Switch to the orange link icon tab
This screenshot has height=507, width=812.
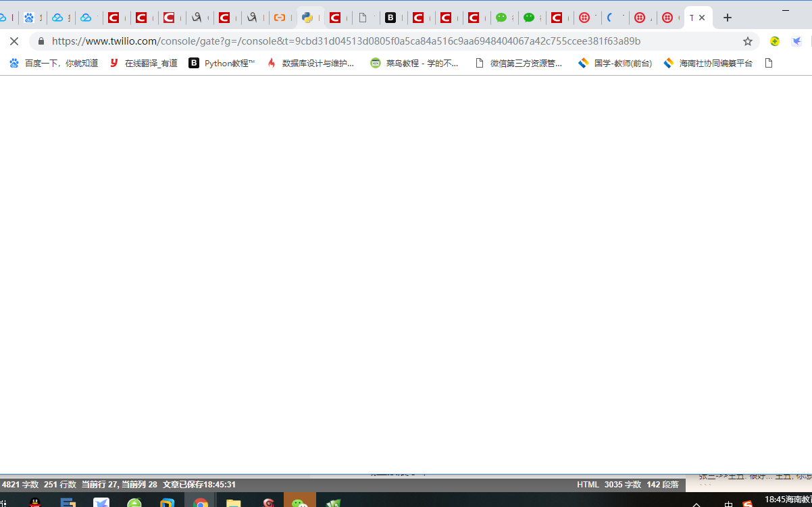click(x=279, y=18)
